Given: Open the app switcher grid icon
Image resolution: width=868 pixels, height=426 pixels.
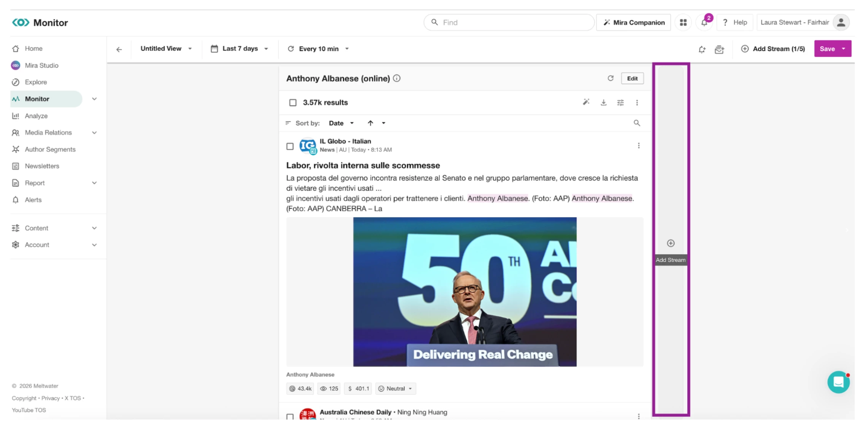Looking at the screenshot, I should 683,22.
